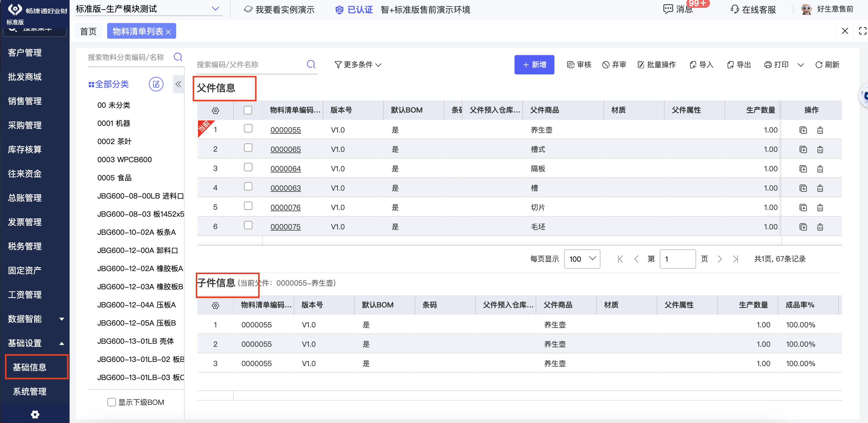Check the box for row 0000075
This screenshot has height=423, width=868.
(248, 225)
